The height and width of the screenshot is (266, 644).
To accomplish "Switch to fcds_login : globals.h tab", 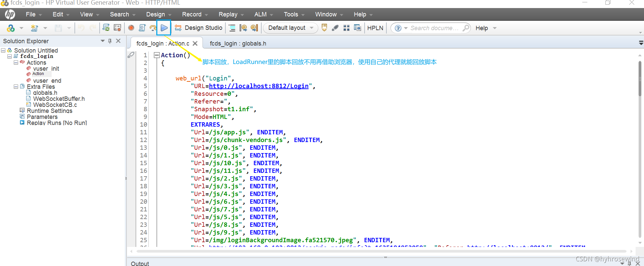I will click(238, 44).
